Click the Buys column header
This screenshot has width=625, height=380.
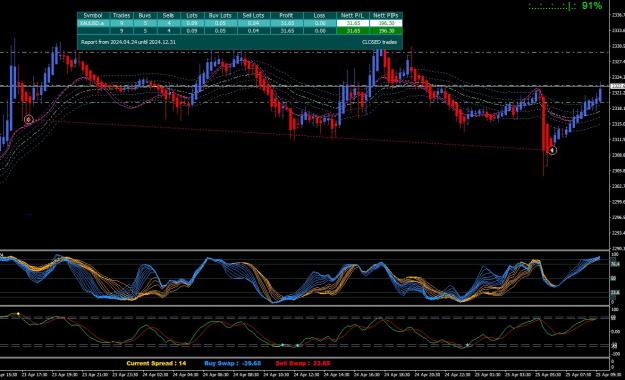tap(145, 16)
